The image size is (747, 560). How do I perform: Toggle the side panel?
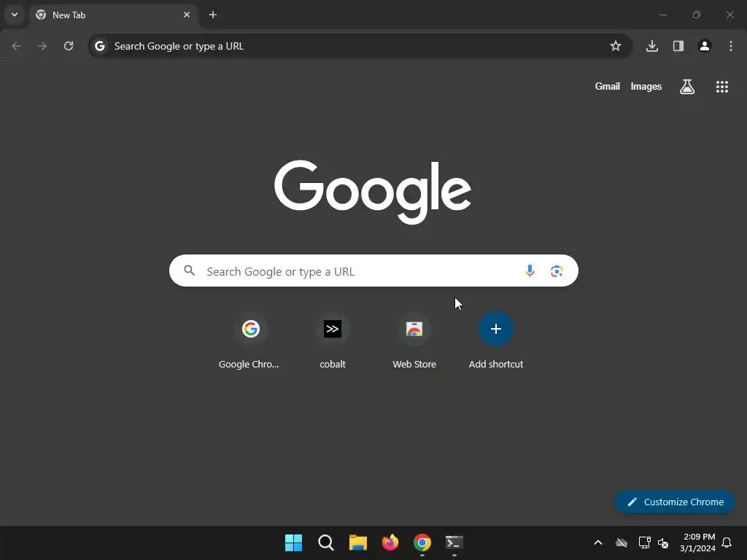point(678,46)
